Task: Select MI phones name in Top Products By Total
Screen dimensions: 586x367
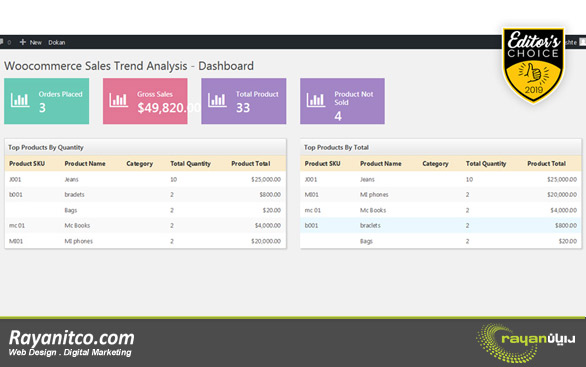Action: tap(374, 195)
